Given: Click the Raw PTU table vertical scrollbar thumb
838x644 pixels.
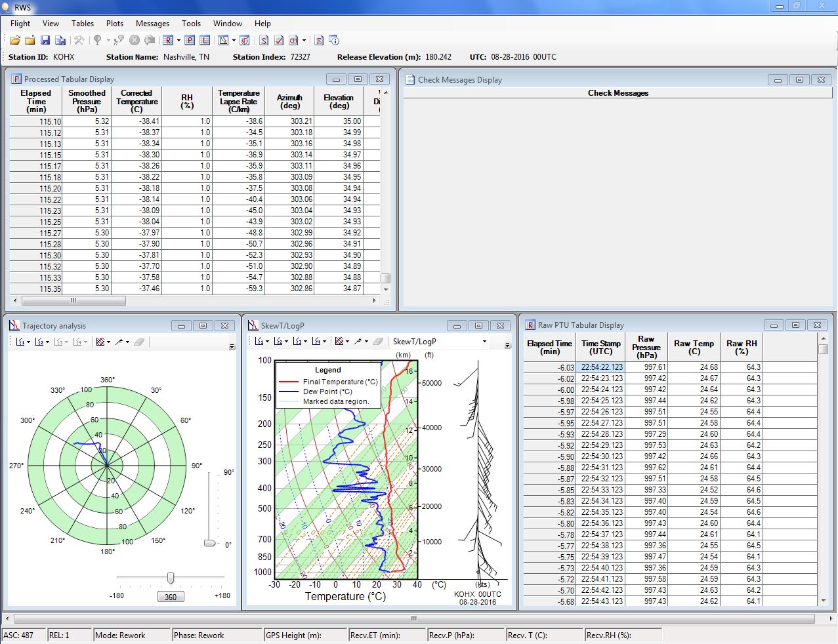Looking at the screenshot, I should point(824,350).
